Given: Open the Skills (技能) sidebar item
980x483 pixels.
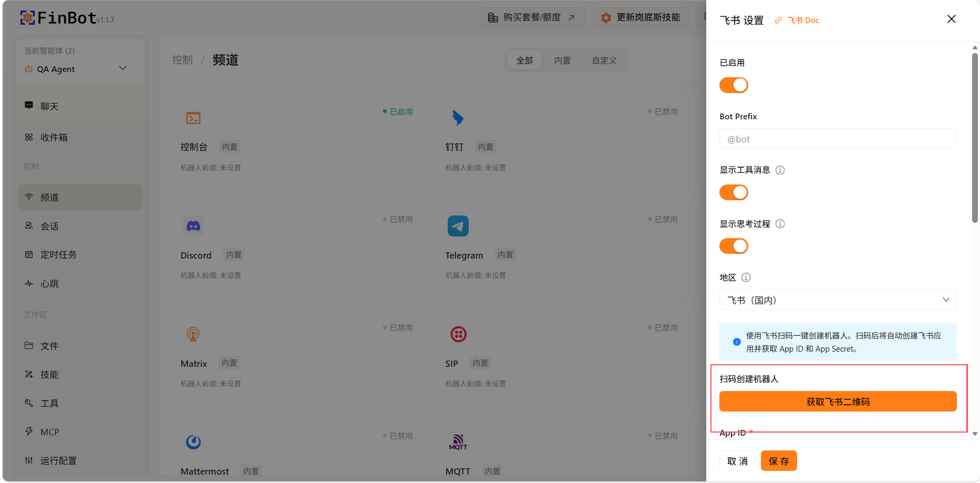Looking at the screenshot, I should (x=80, y=374).
